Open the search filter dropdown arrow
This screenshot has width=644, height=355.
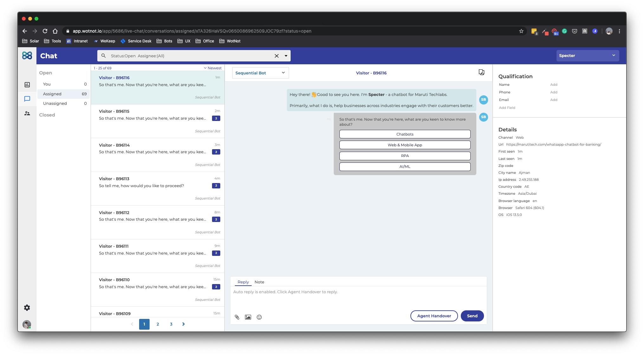(286, 56)
